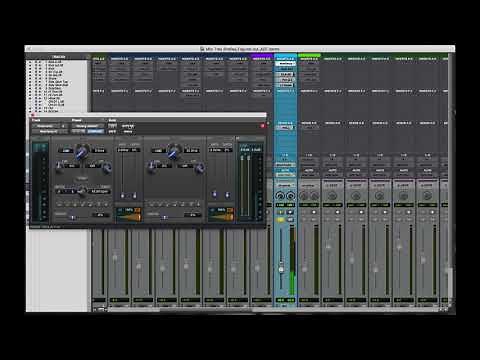This screenshot has width=480, height=360.
Task: Toggle the Mute button on the highlighted track
Action: coord(290,220)
